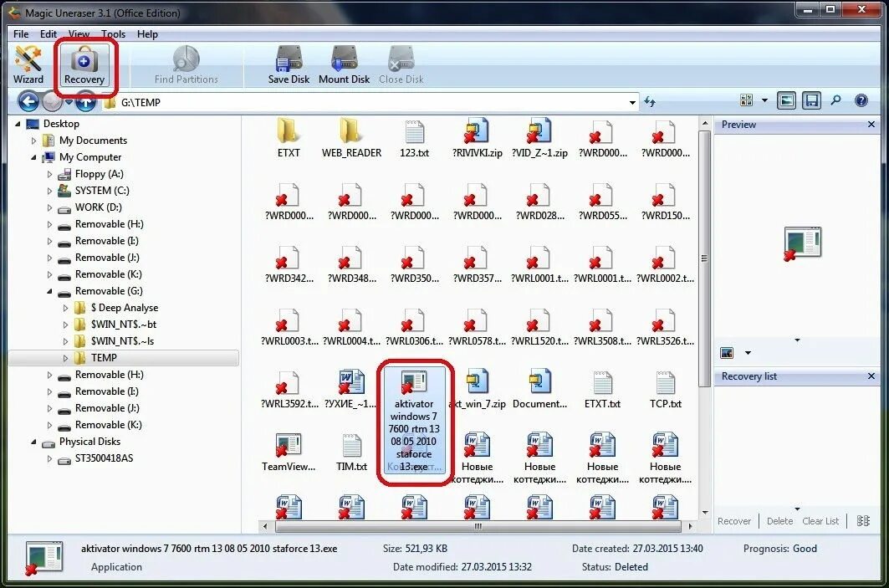
Task: Select the Document... archive file
Action: 539,390
